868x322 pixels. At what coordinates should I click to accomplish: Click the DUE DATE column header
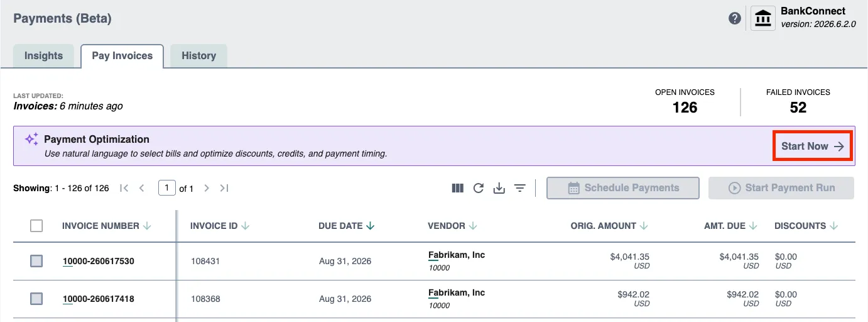point(340,226)
